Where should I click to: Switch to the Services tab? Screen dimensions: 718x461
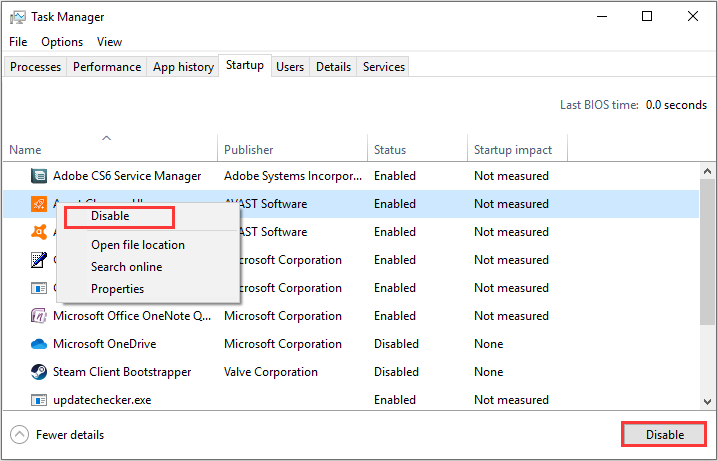384,67
